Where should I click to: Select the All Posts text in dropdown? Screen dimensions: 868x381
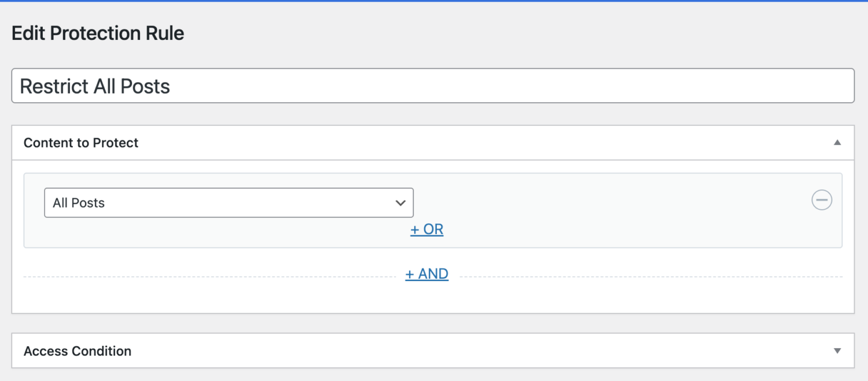pyautogui.click(x=79, y=203)
